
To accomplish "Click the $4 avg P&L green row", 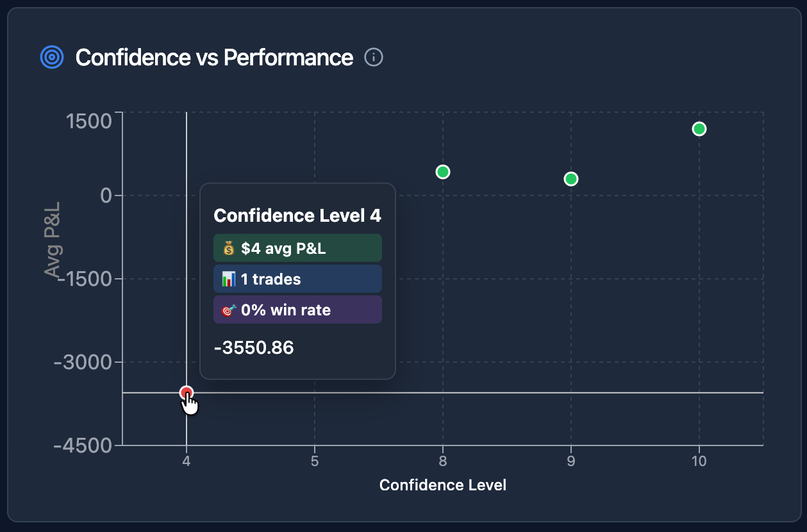I will pyautogui.click(x=297, y=248).
